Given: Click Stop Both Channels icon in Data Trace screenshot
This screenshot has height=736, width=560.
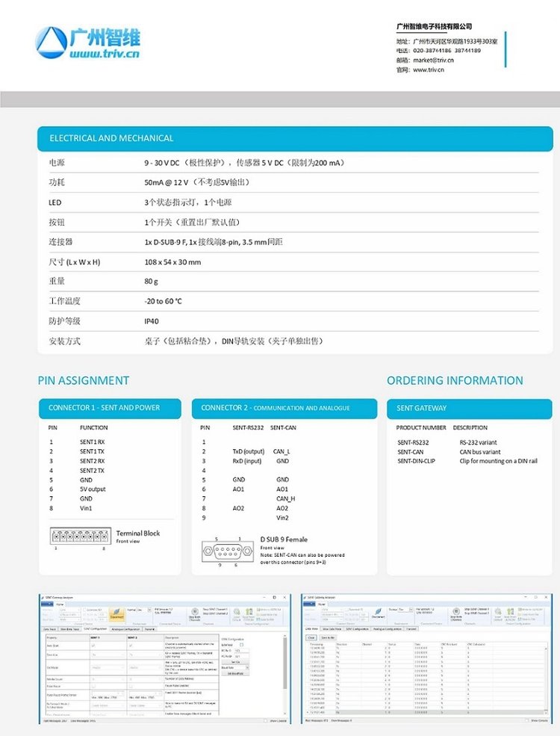Looking at the screenshot, I should coord(456,614).
